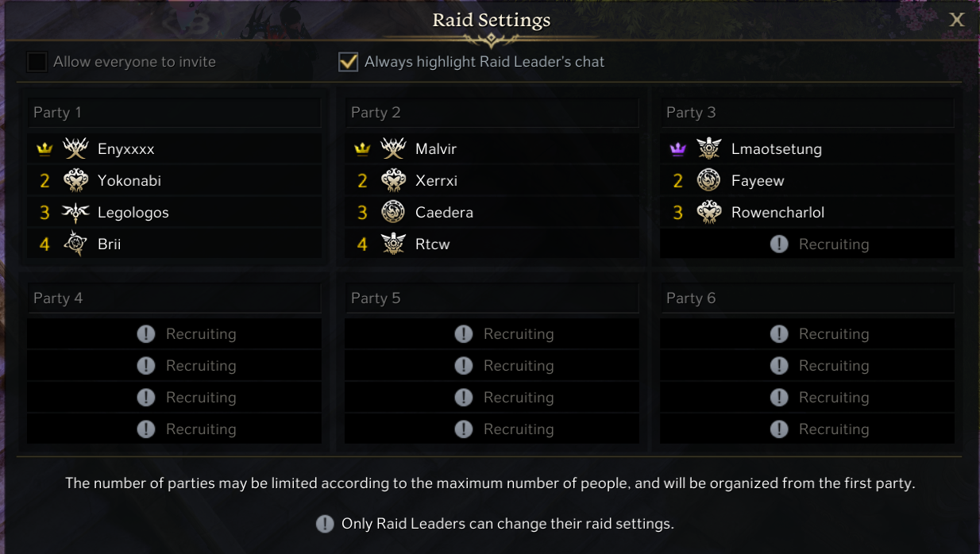
Task: Select member Malvir in Party 2
Action: [x=436, y=149]
